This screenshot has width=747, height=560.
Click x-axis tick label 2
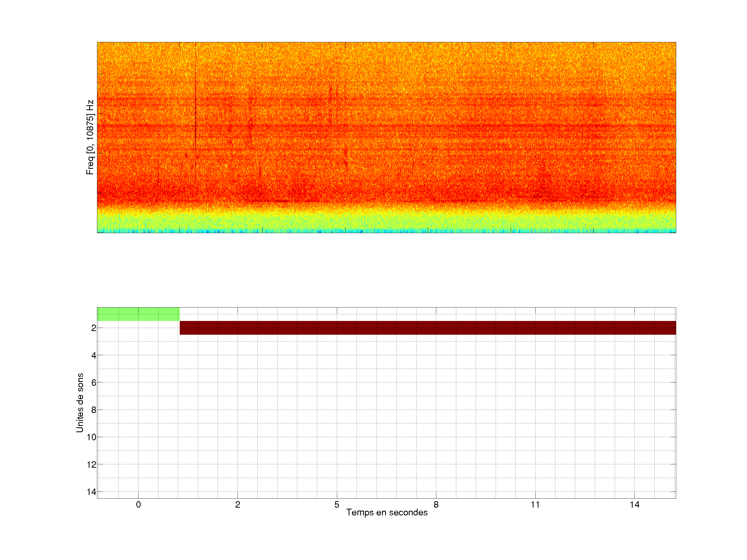coord(238,505)
